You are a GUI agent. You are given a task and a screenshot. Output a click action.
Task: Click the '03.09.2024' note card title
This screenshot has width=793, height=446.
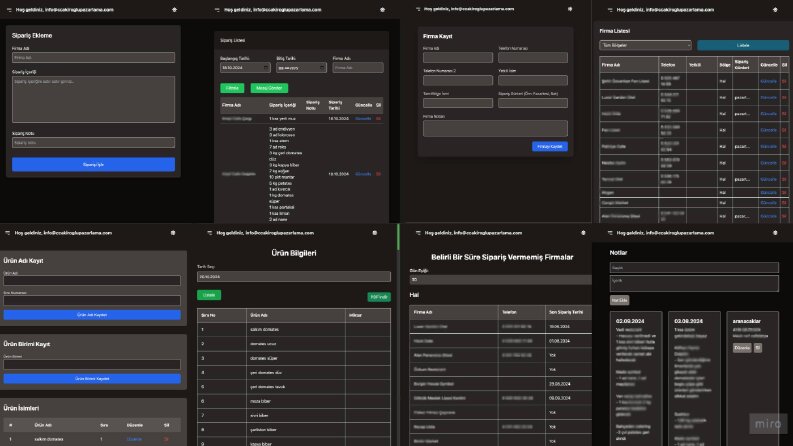(688, 321)
